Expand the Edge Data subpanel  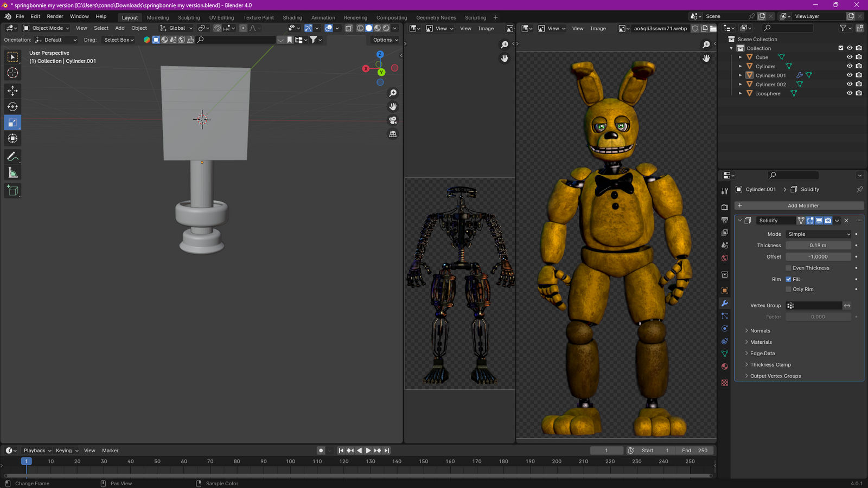(762, 354)
